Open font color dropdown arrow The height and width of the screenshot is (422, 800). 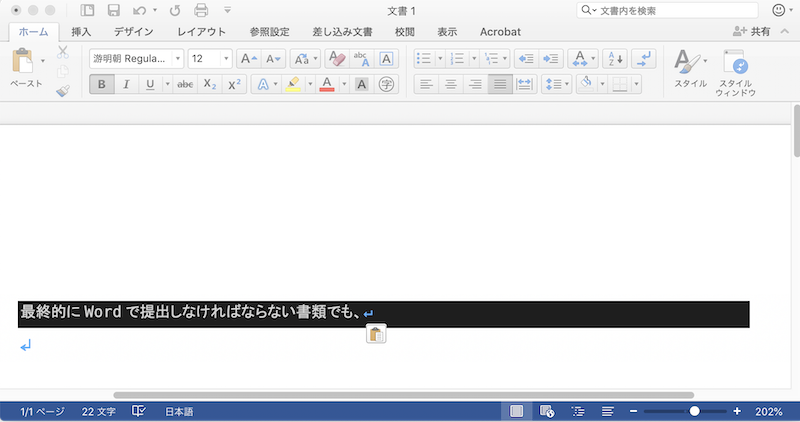click(344, 84)
